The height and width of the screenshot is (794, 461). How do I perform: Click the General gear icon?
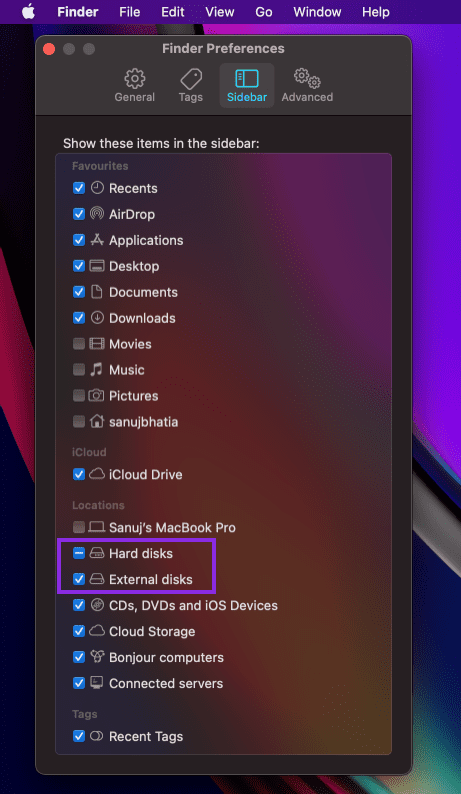coord(135,78)
